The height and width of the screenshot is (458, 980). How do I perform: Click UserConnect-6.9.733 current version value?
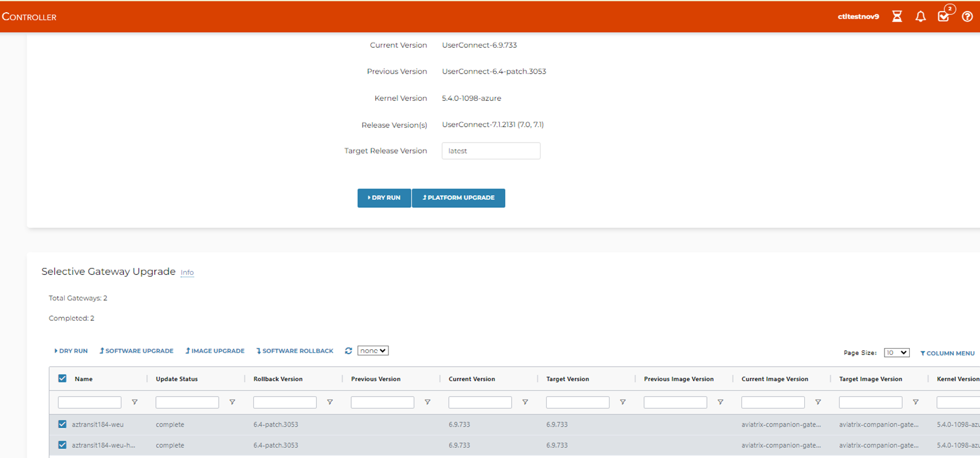coord(479,45)
